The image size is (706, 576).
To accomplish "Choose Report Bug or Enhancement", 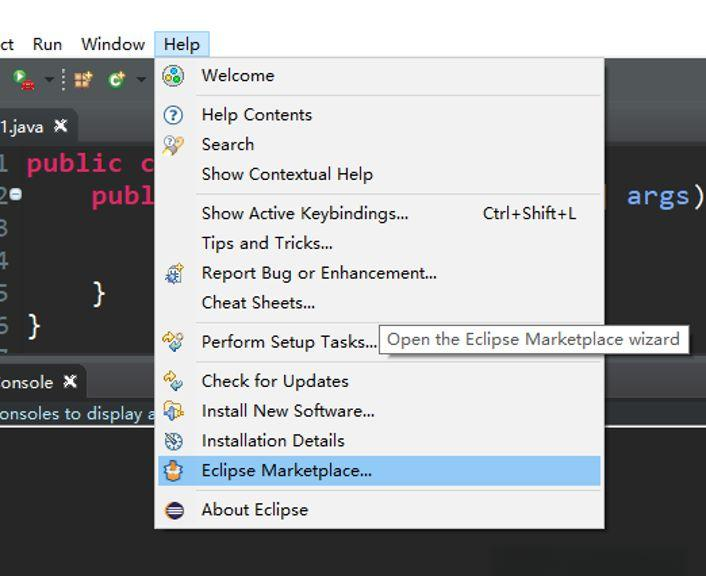I will coord(379,273).
